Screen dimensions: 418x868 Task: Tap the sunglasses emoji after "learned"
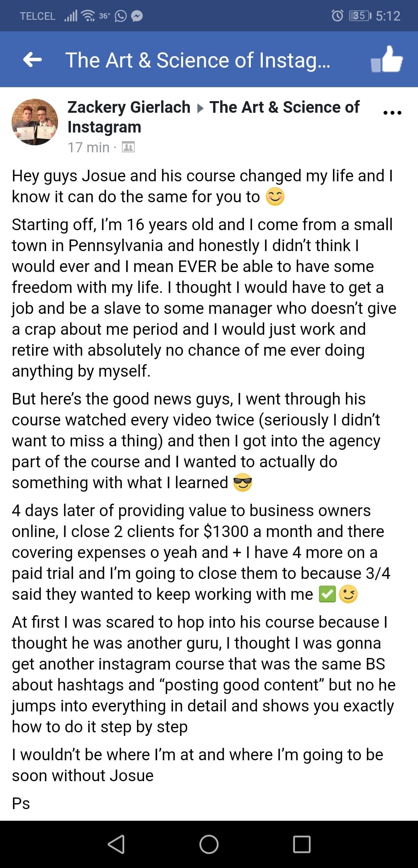pyautogui.click(x=243, y=483)
